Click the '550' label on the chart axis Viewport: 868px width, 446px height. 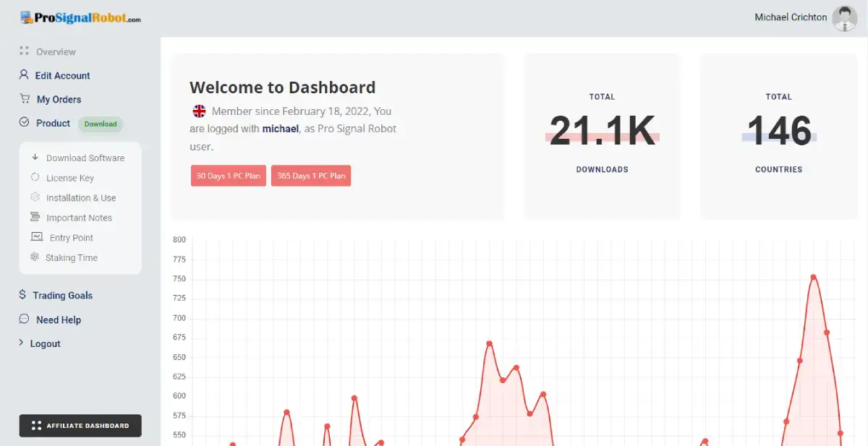click(179, 435)
